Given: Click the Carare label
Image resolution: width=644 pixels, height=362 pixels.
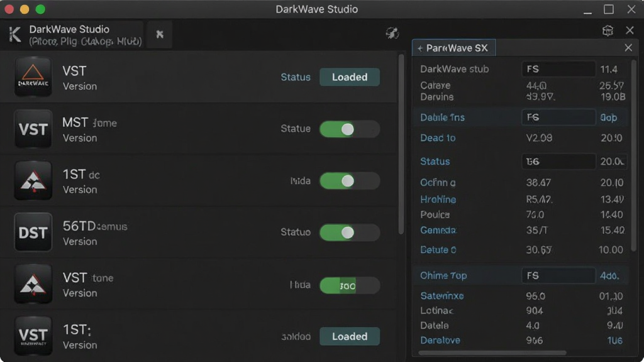Looking at the screenshot, I should (x=435, y=85).
